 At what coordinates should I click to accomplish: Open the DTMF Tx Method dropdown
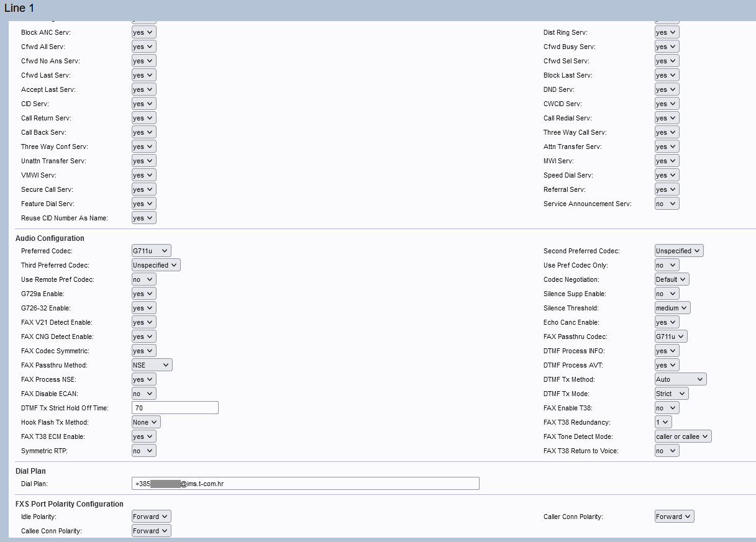(x=680, y=379)
